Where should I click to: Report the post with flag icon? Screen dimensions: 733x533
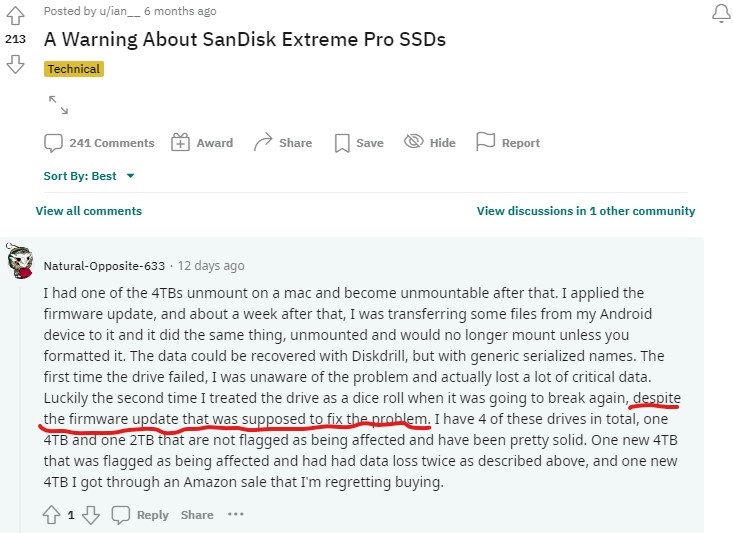[508, 142]
